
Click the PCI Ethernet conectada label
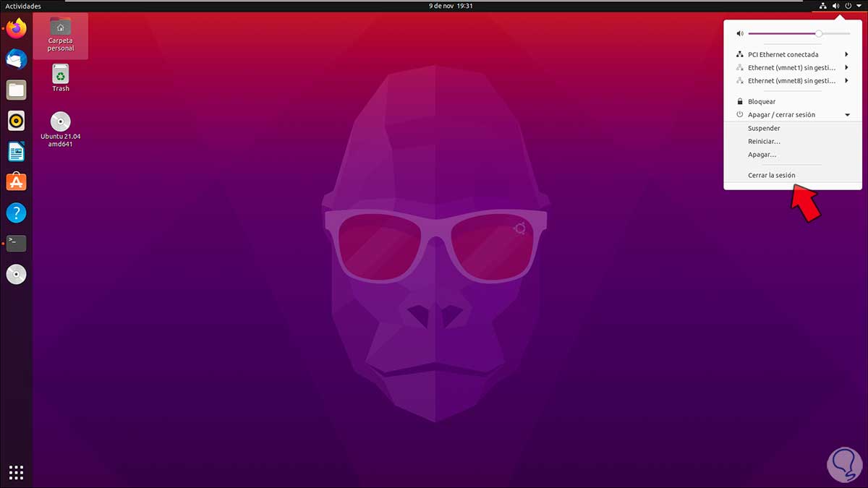[783, 54]
